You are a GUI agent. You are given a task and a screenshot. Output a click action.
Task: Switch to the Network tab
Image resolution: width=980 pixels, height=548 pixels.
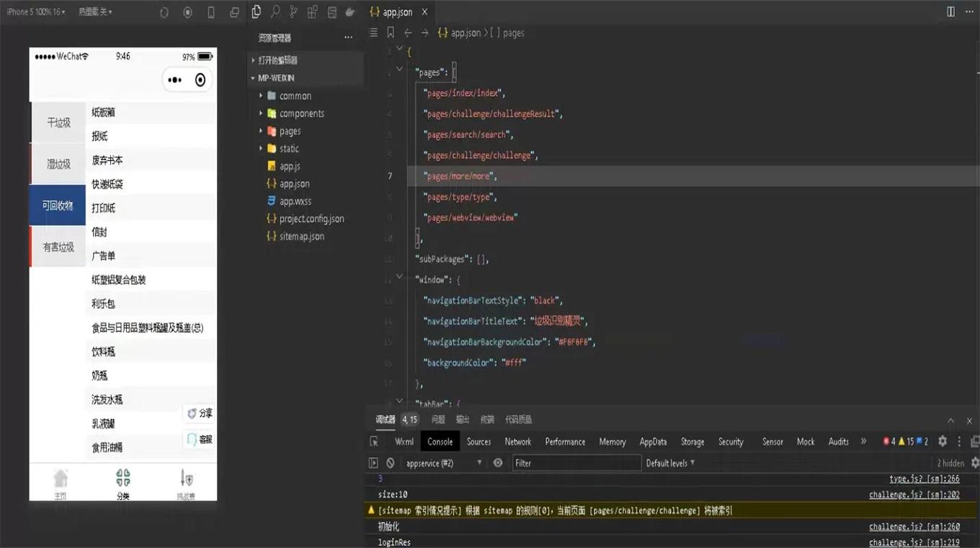pos(517,441)
